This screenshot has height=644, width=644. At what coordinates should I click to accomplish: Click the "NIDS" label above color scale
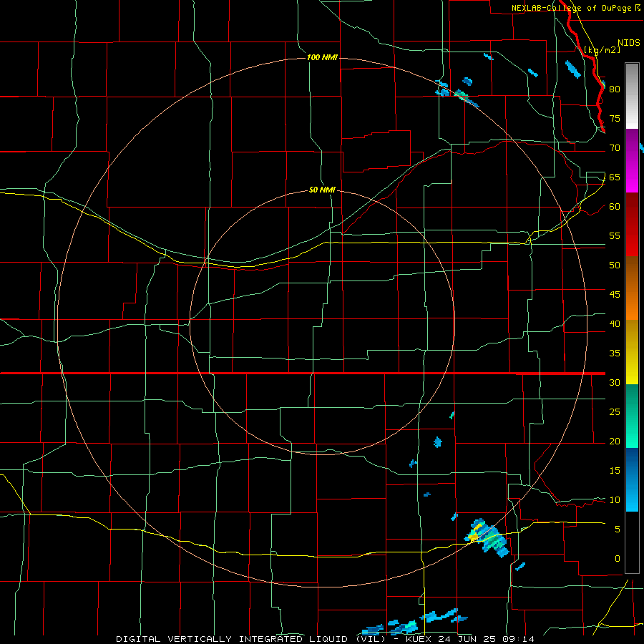pyautogui.click(x=629, y=43)
